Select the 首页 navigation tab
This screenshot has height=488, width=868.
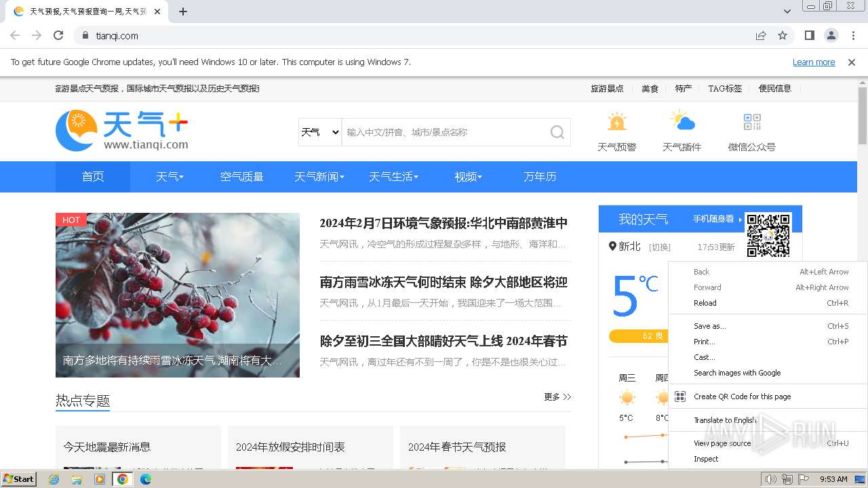pos(93,177)
